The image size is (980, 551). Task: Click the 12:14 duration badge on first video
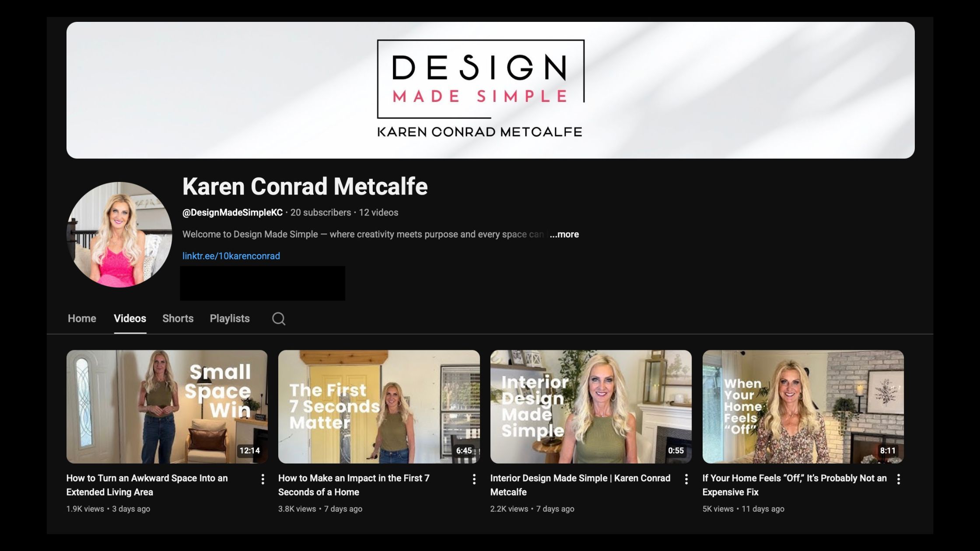(251, 450)
